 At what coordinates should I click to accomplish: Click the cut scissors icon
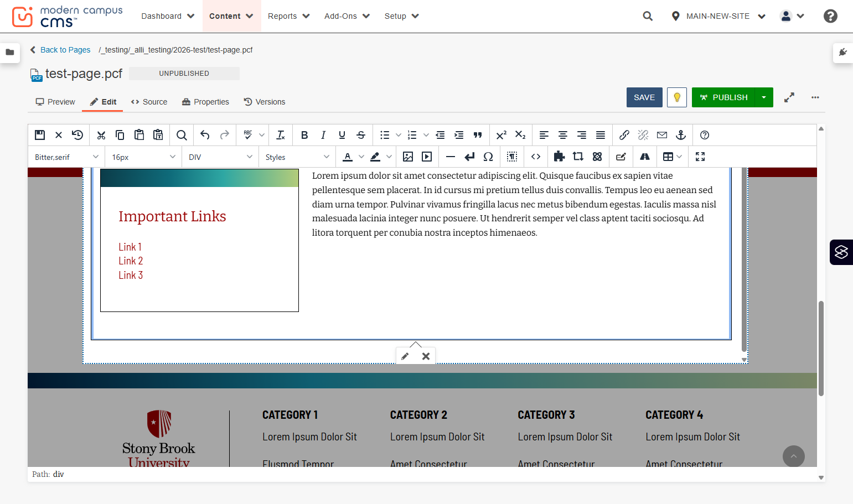pyautogui.click(x=101, y=135)
